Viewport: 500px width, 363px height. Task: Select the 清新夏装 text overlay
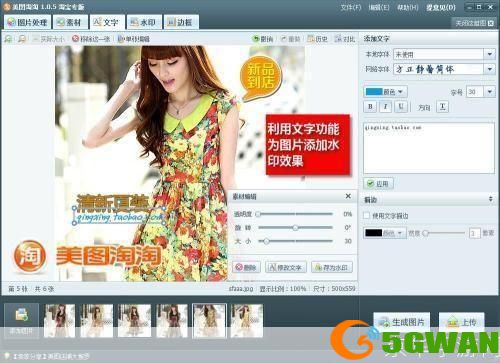pos(113,203)
